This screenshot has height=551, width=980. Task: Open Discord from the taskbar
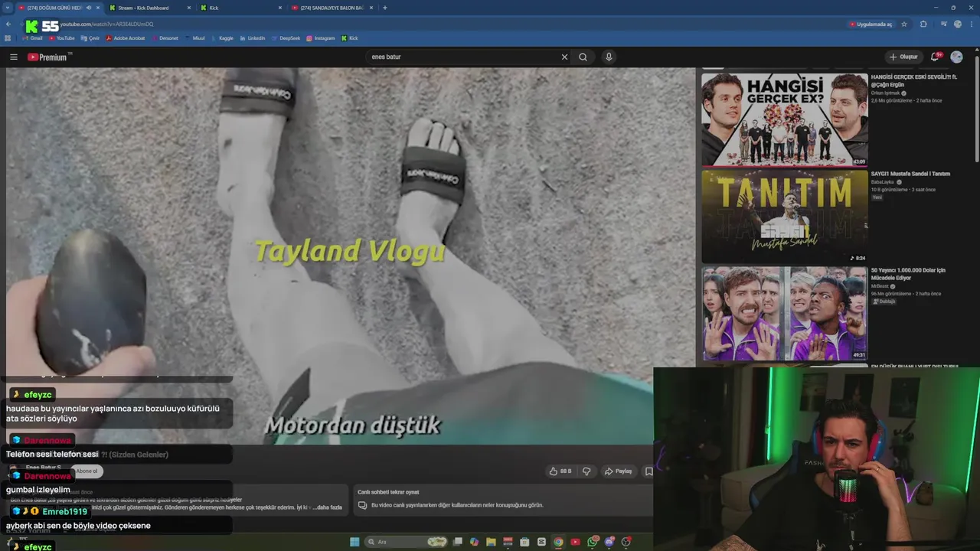pyautogui.click(x=609, y=542)
